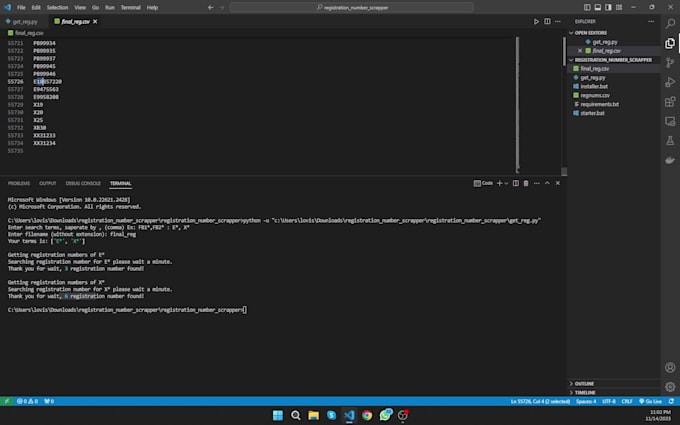Screen dimensions: 680x425
Task: Toggle Primary Side Bar layout button
Action: point(587,7)
